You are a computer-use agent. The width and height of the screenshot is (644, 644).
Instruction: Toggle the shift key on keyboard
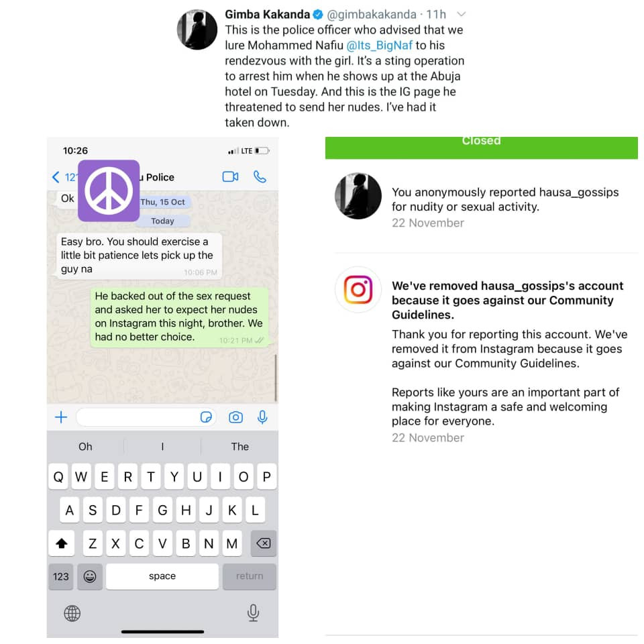tap(62, 543)
